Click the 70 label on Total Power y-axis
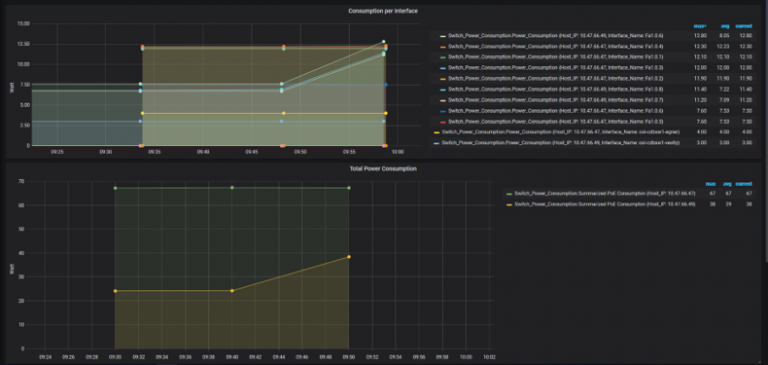The width and height of the screenshot is (768, 365). pyautogui.click(x=22, y=182)
